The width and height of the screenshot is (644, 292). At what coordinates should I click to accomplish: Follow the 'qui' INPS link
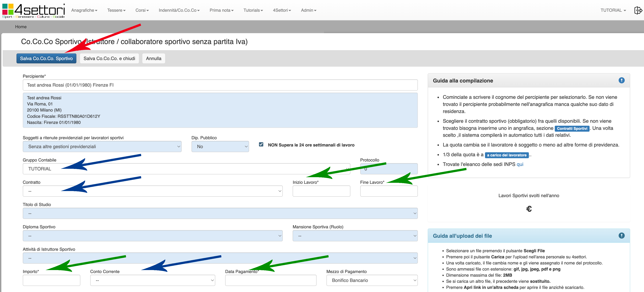point(520,164)
